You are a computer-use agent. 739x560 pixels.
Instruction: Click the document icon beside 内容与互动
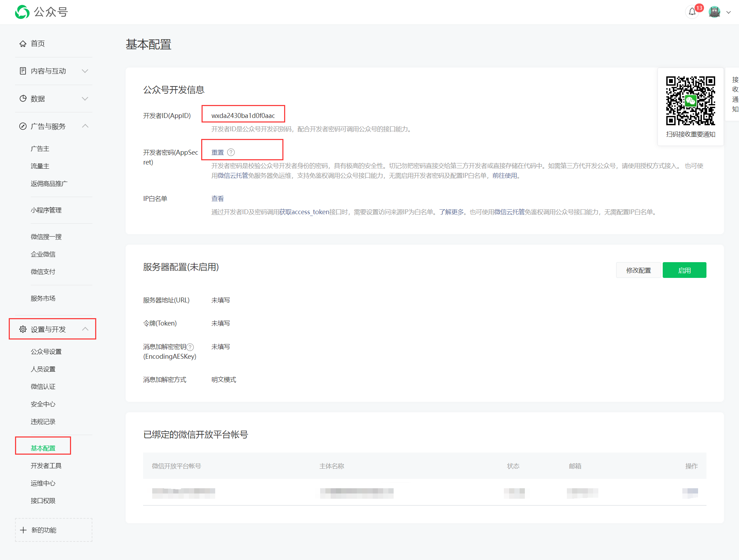coord(23,71)
